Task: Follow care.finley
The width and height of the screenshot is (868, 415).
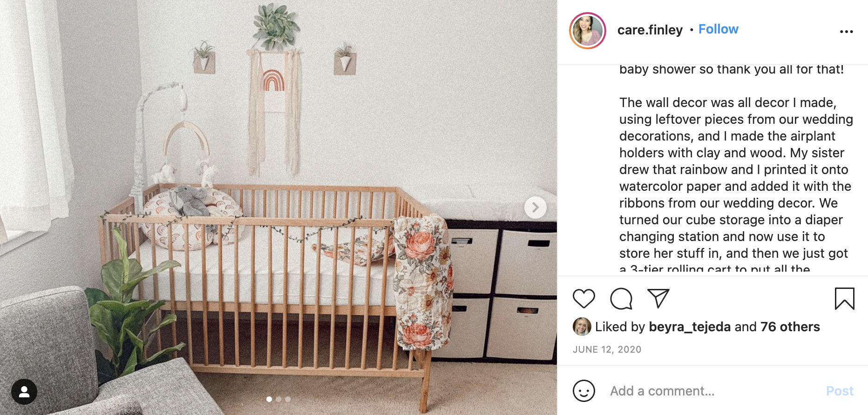Action: (x=718, y=29)
